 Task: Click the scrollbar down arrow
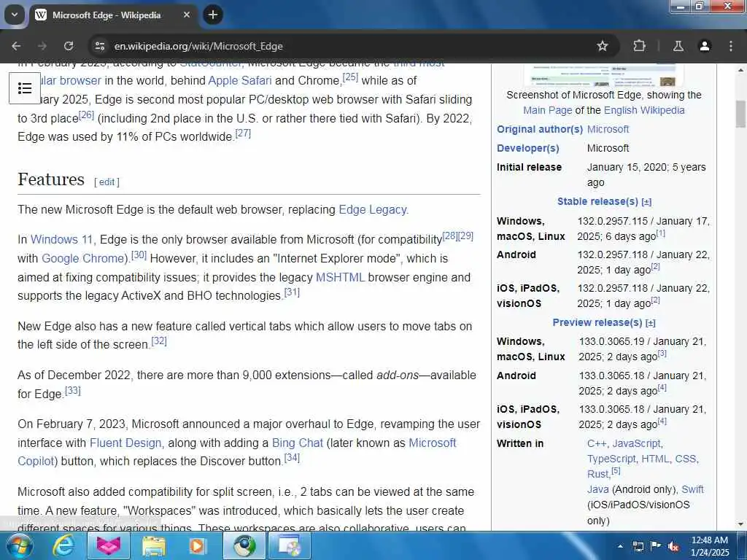pos(740,524)
